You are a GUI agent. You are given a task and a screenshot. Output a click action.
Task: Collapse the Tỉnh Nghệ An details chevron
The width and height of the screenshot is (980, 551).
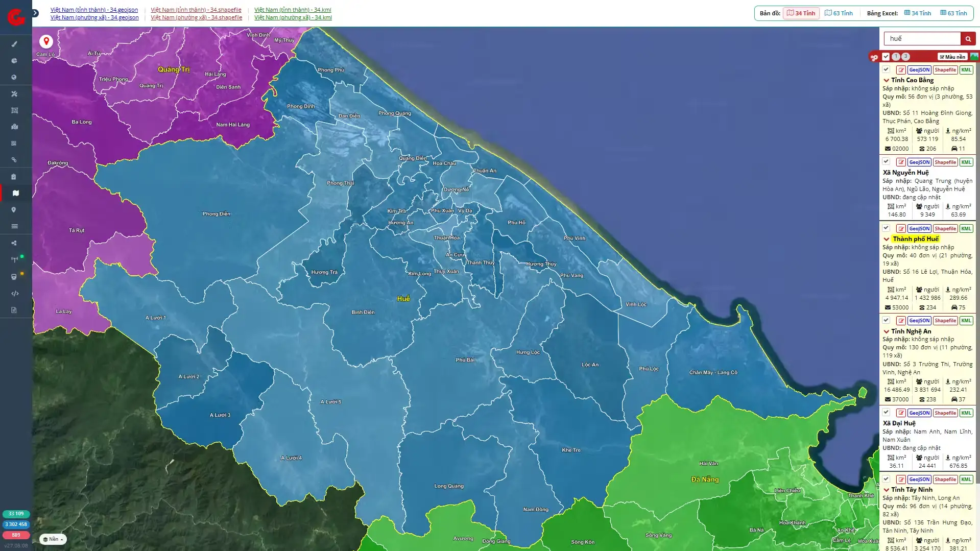[x=887, y=331]
